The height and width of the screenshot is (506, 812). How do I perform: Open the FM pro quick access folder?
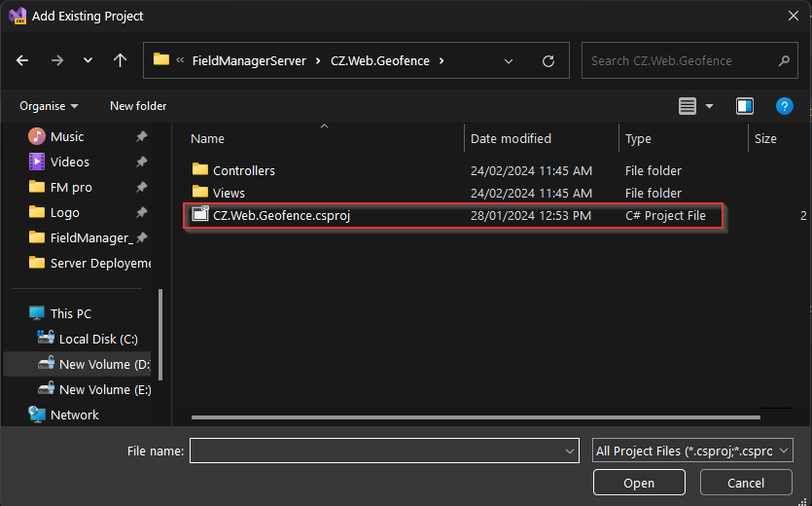(71, 188)
